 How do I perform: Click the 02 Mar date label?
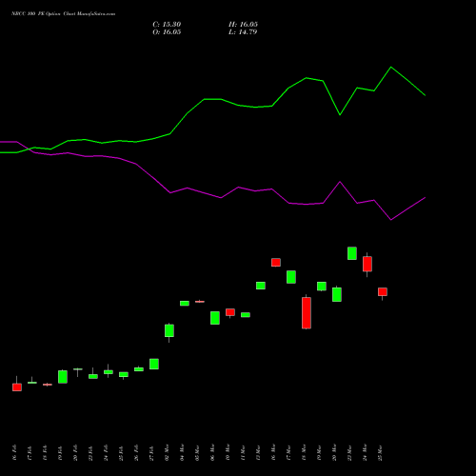[167, 453]
